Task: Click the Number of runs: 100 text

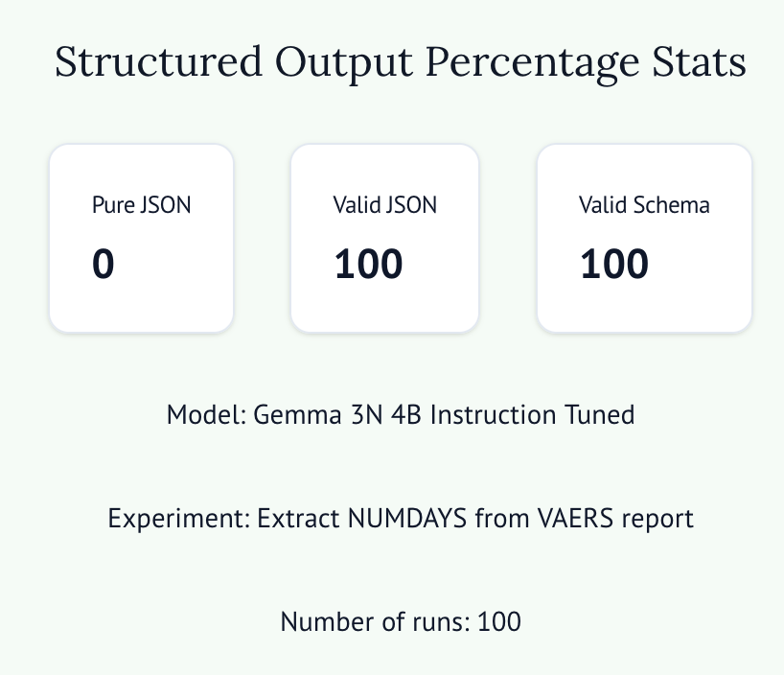Action: coord(401,622)
